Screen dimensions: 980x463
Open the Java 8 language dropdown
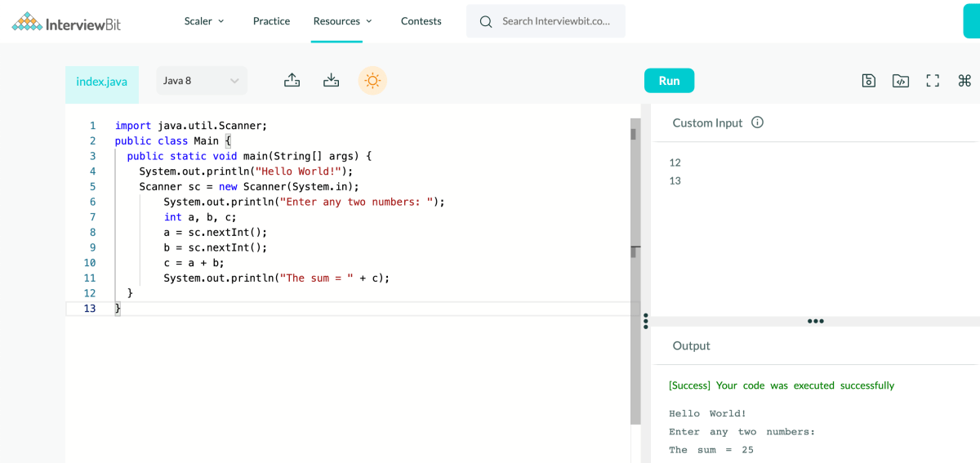[x=202, y=81]
